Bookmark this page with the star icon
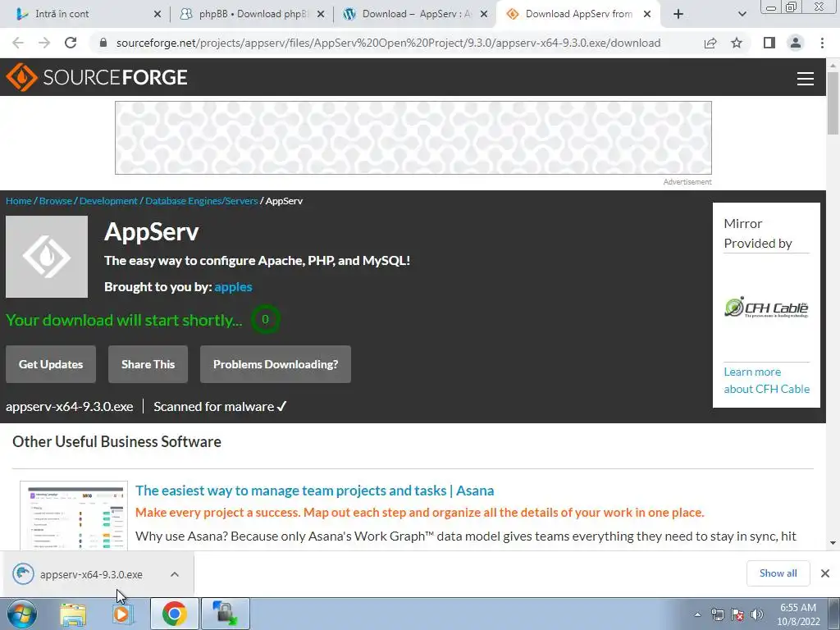 tap(737, 43)
